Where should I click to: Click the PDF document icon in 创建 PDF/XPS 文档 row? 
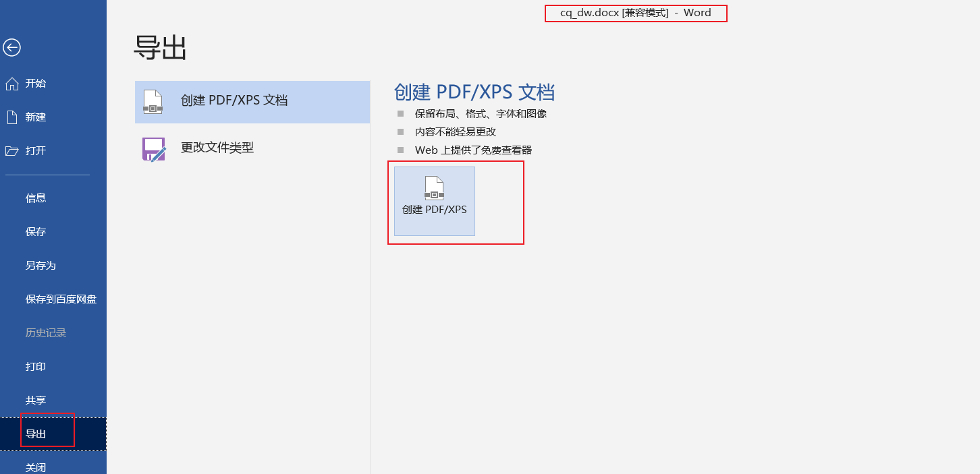153,102
